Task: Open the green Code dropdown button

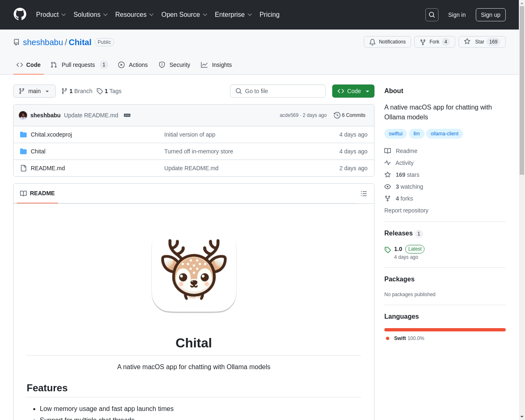Action: (353, 91)
